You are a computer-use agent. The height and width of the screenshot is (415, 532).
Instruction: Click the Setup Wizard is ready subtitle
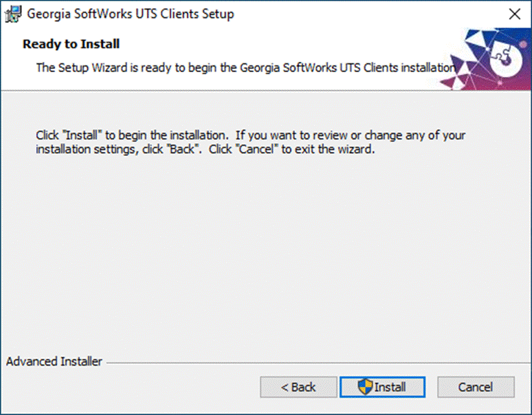[x=246, y=68]
